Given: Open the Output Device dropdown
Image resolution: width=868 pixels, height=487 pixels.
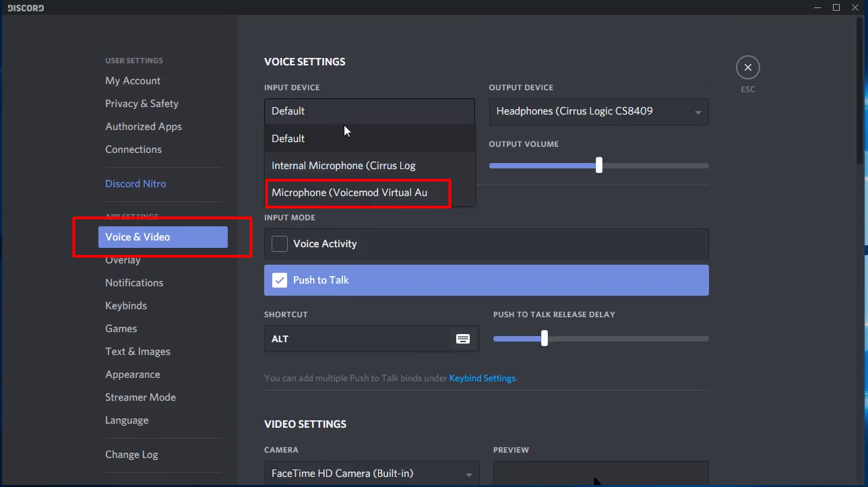Looking at the screenshot, I should coord(598,112).
